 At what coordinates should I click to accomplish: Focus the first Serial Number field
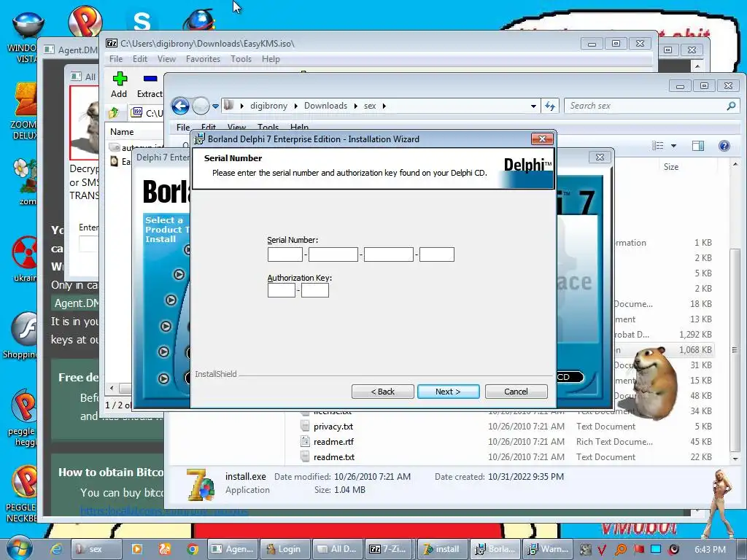(x=285, y=254)
